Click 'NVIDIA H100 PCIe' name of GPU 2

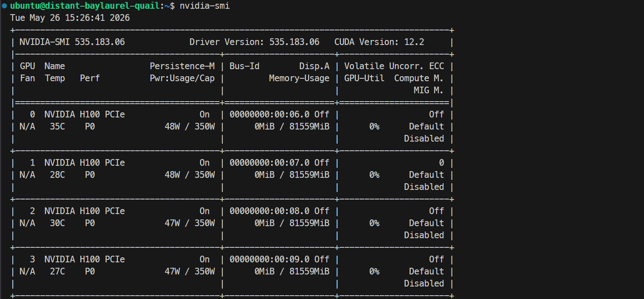pyautogui.click(x=85, y=211)
